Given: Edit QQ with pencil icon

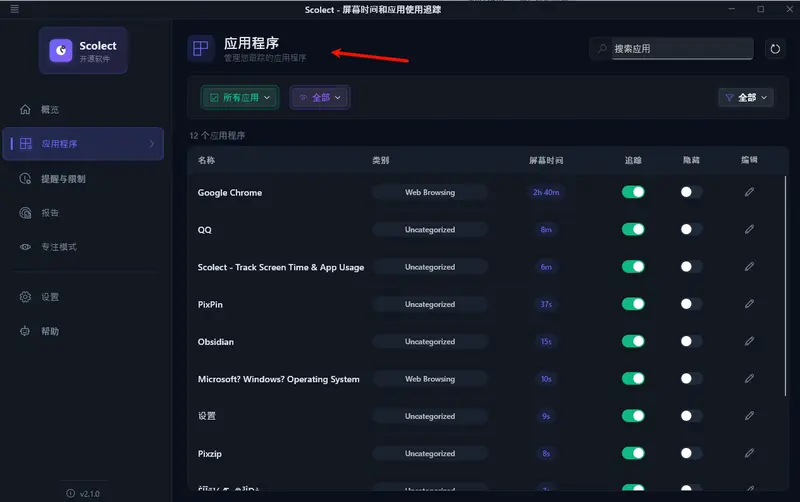Looking at the screenshot, I should 749,229.
